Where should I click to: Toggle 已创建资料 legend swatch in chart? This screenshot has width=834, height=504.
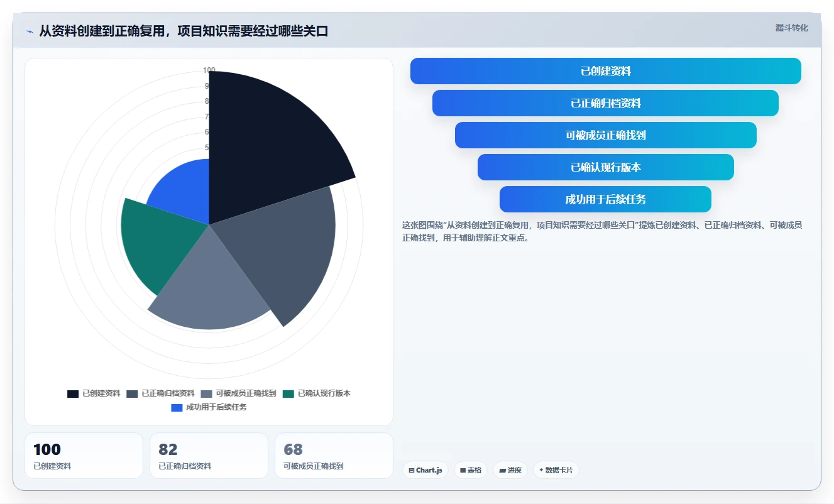(73, 393)
